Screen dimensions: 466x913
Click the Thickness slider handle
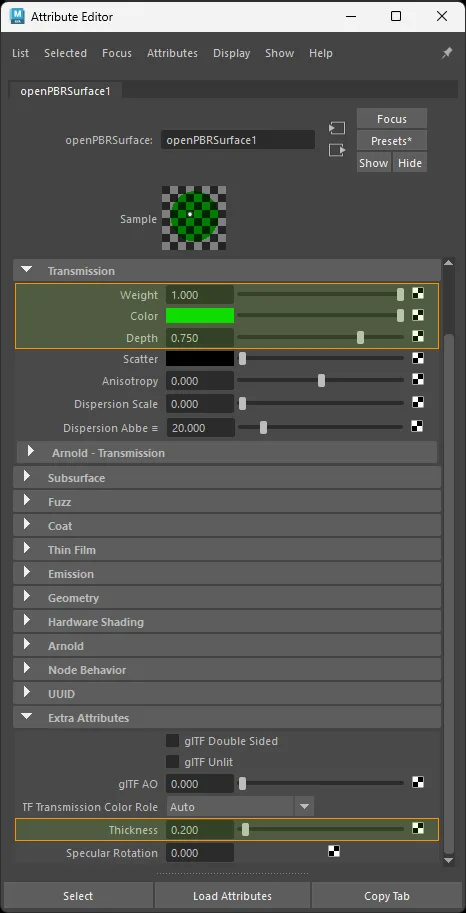(x=245, y=829)
